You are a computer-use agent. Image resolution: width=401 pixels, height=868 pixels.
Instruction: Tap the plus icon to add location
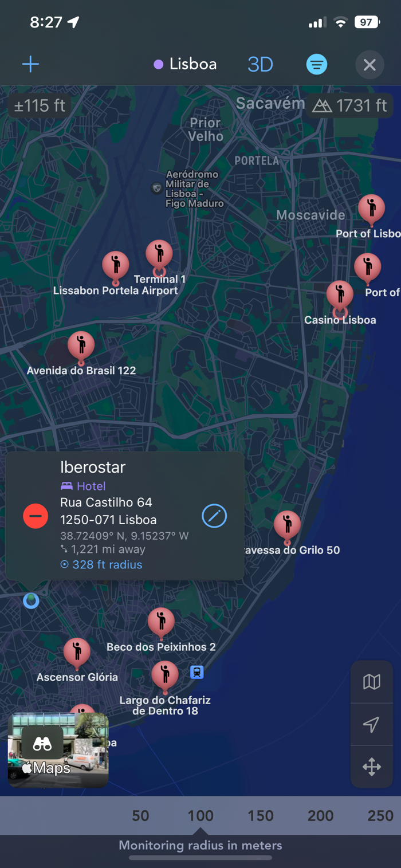point(30,64)
